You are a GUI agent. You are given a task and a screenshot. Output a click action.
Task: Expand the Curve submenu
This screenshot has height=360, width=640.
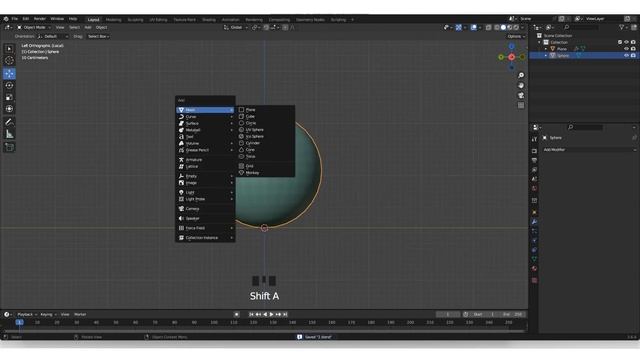pyautogui.click(x=205, y=117)
